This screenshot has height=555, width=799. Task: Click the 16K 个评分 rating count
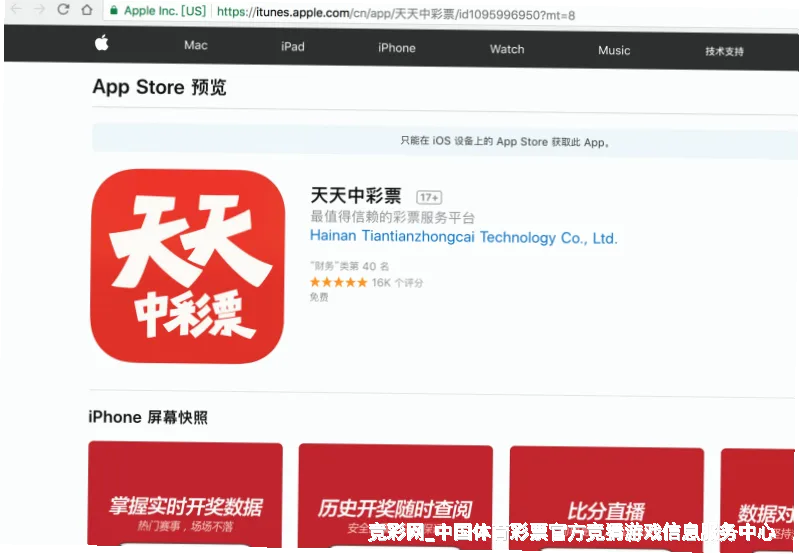(x=397, y=283)
